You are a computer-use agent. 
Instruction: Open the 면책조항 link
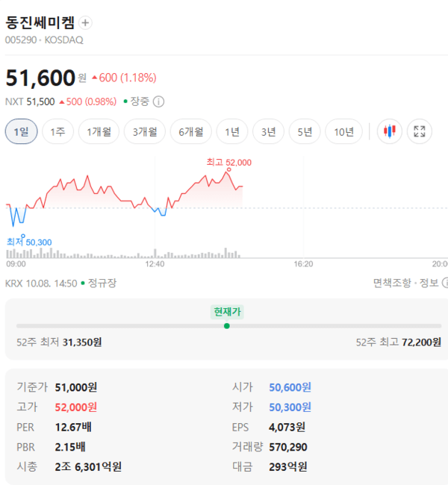pyautogui.click(x=392, y=283)
